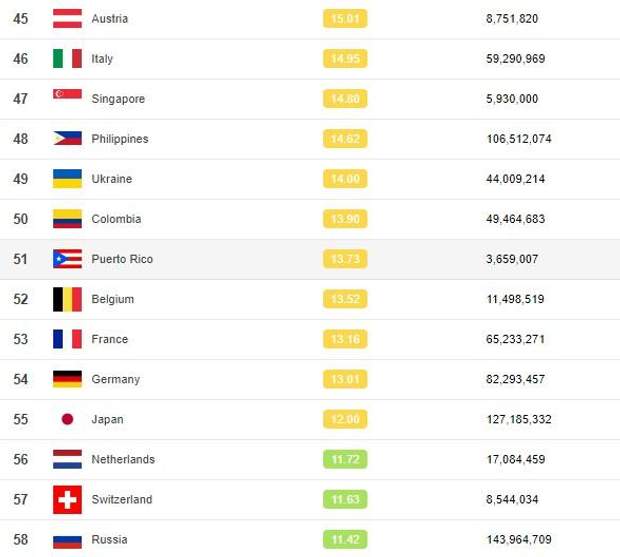
Task: Select the highlighted Puerto Rico row population
Action: click(x=512, y=259)
